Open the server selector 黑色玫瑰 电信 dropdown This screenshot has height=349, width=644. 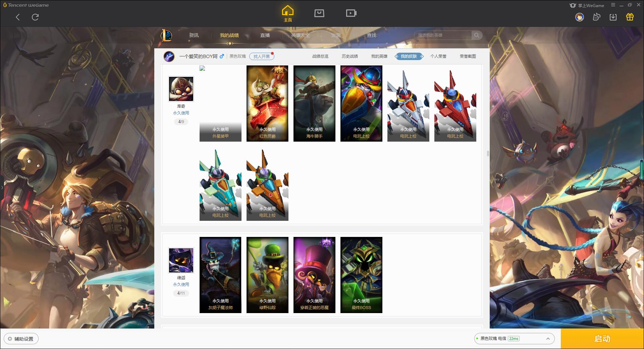[x=514, y=339]
